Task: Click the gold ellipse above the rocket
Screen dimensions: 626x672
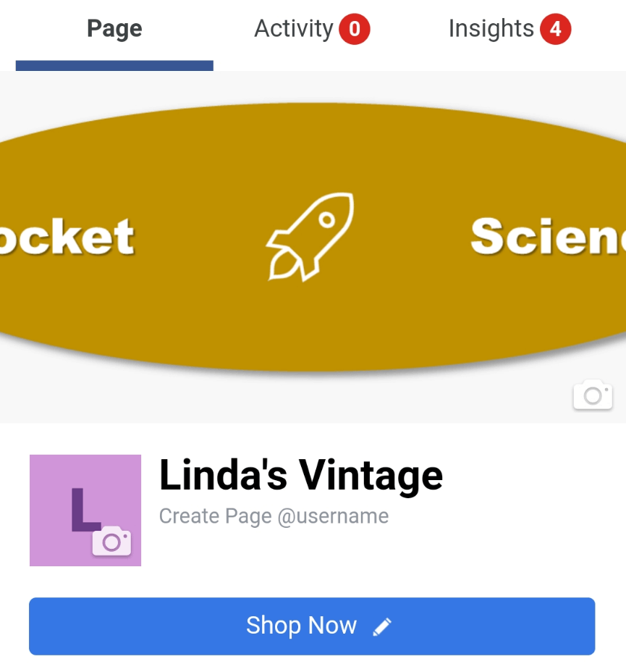Action: coord(311,145)
